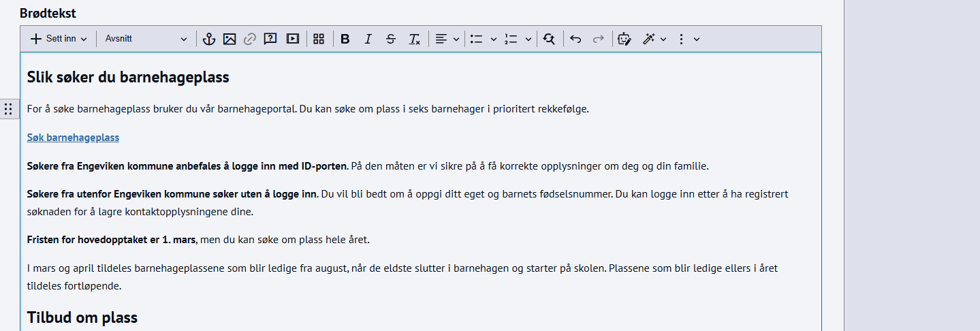980x331 pixels.
Task: Expand the numbered list options arrow
Action: point(528,39)
